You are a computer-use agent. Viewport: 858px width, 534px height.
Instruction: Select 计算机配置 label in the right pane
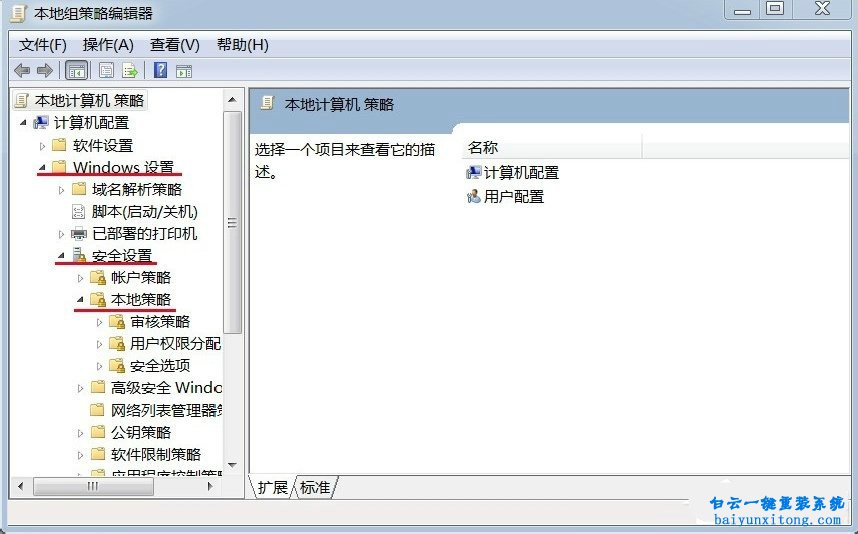(521, 173)
